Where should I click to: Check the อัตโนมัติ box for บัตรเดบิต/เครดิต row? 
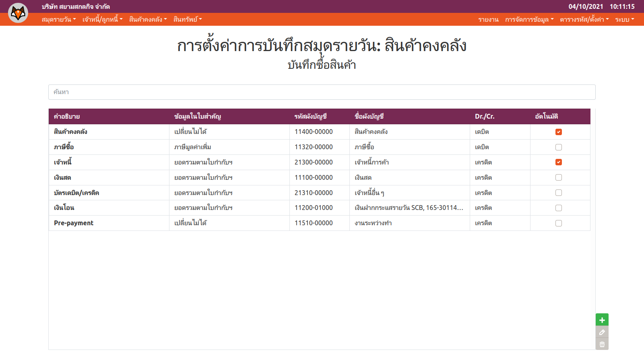[558, 193]
